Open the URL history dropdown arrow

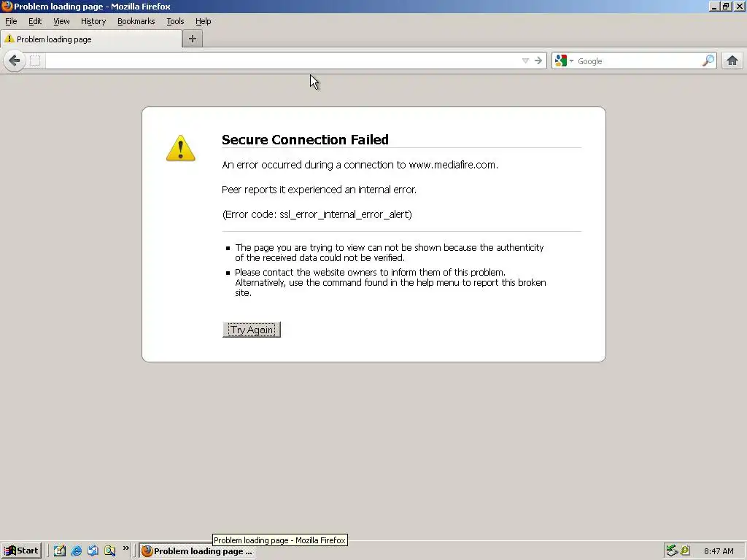click(525, 61)
